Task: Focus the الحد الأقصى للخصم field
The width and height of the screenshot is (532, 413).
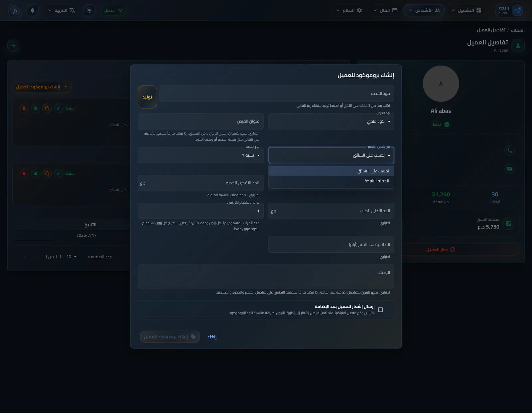Action: 200,183
